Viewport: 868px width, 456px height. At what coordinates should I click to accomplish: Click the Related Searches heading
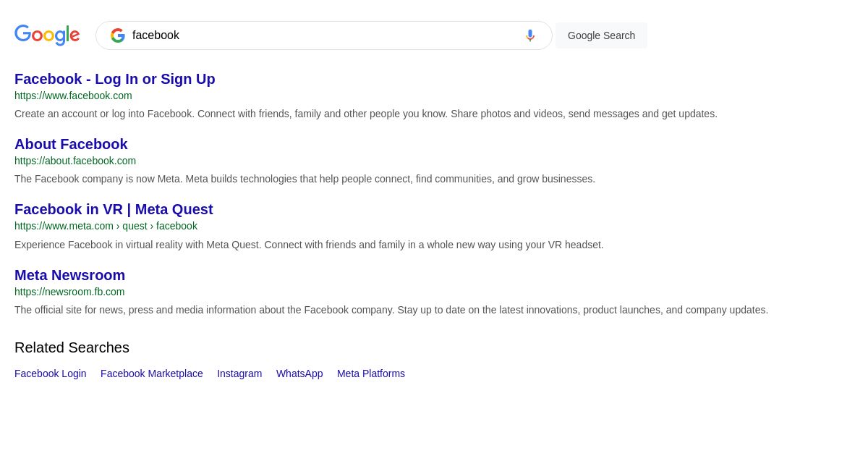click(72, 347)
